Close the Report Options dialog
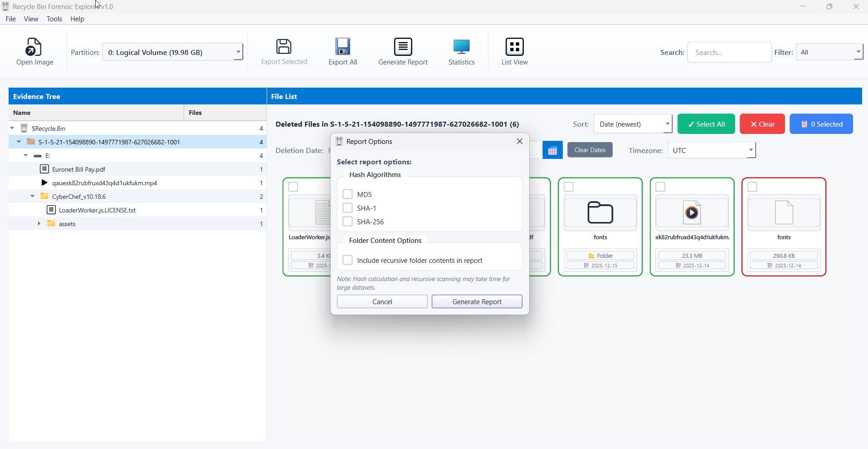868x449 pixels. pyautogui.click(x=520, y=141)
